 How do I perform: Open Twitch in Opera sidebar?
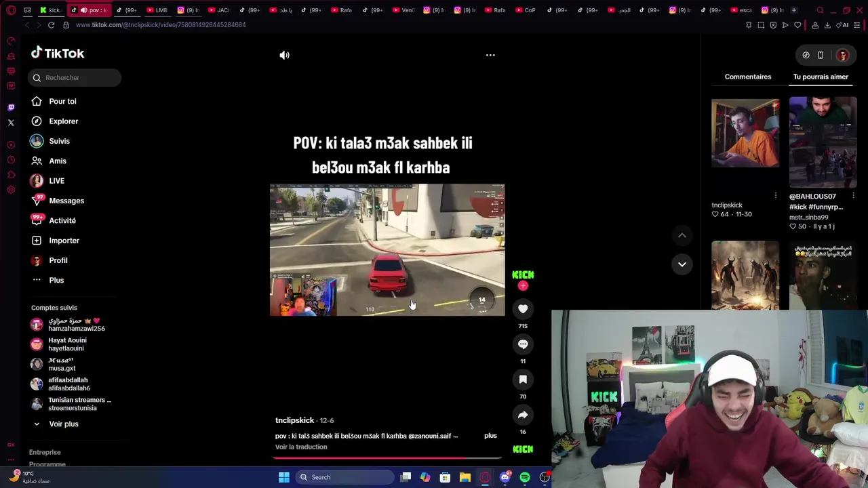pyautogui.click(x=11, y=108)
